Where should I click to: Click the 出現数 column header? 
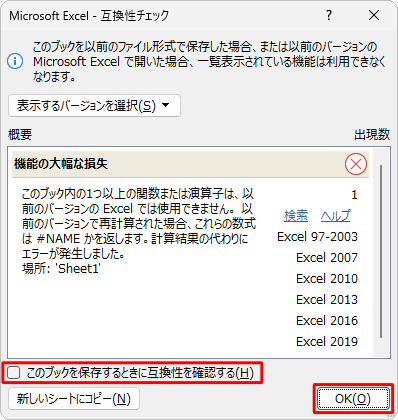coord(372,135)
